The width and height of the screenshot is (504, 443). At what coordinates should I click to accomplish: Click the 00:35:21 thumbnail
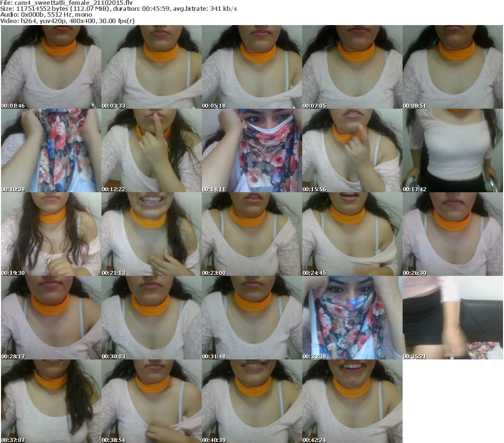[453, 318]
